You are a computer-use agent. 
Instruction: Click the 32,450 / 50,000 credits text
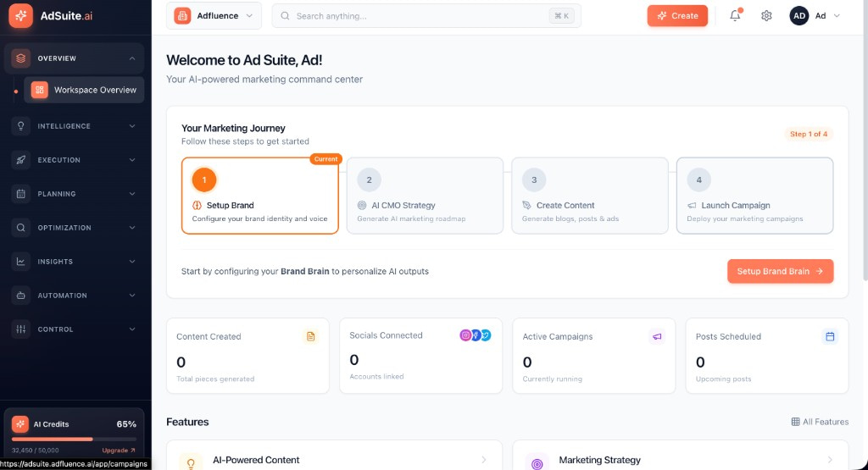coord(36,450)
